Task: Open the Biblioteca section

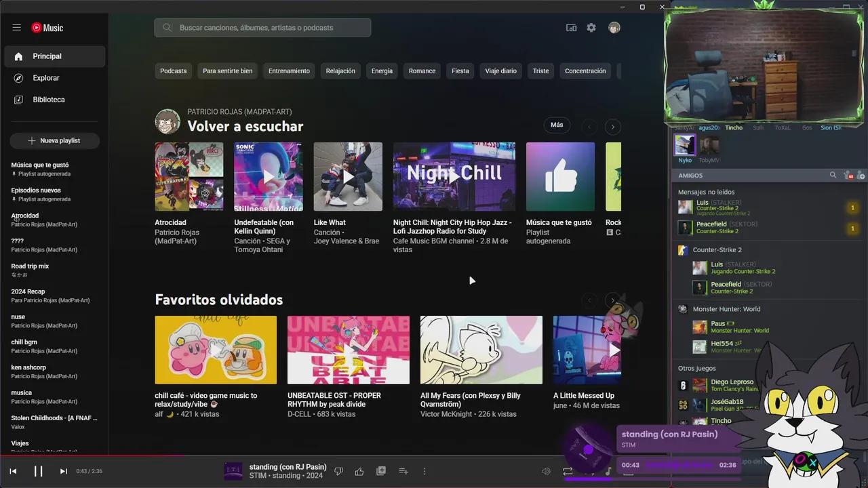Action: pos(54,100)
